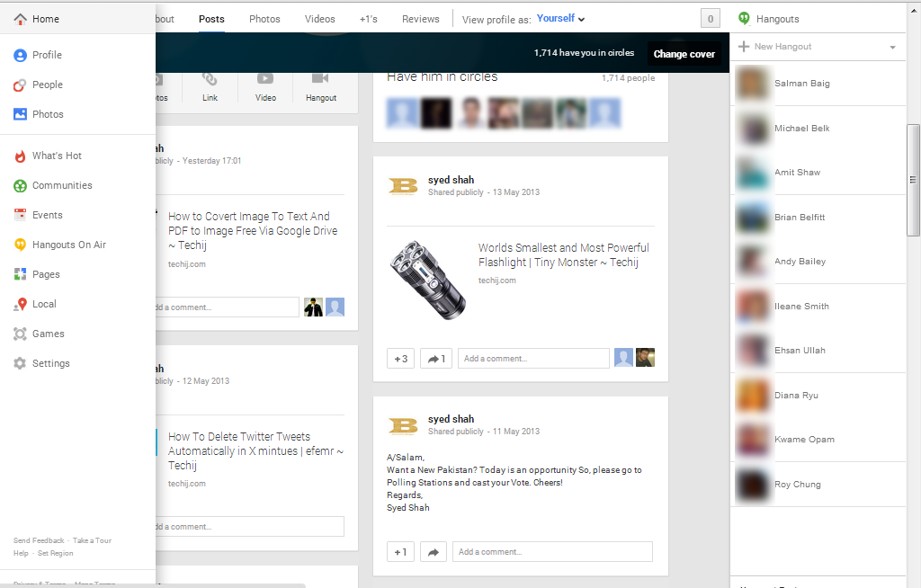Share the New Pakistan post via arrow
Screen dimensions: 921x588
434,552
